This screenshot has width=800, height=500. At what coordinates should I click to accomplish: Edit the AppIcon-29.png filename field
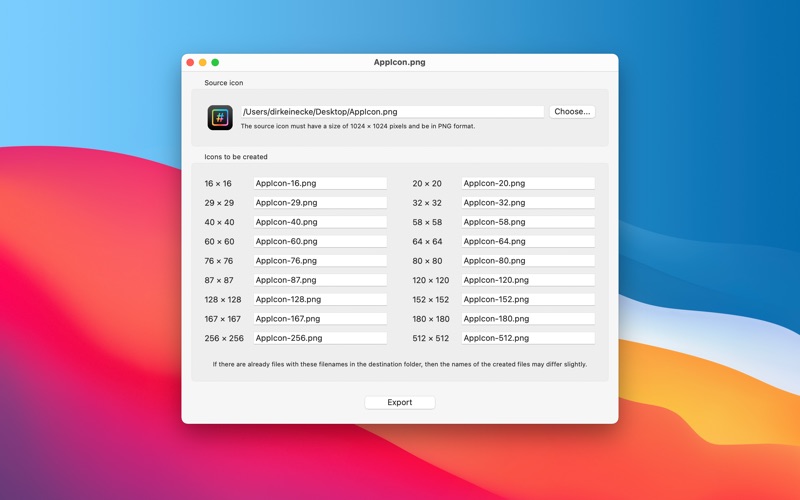(x=320, y=203)
